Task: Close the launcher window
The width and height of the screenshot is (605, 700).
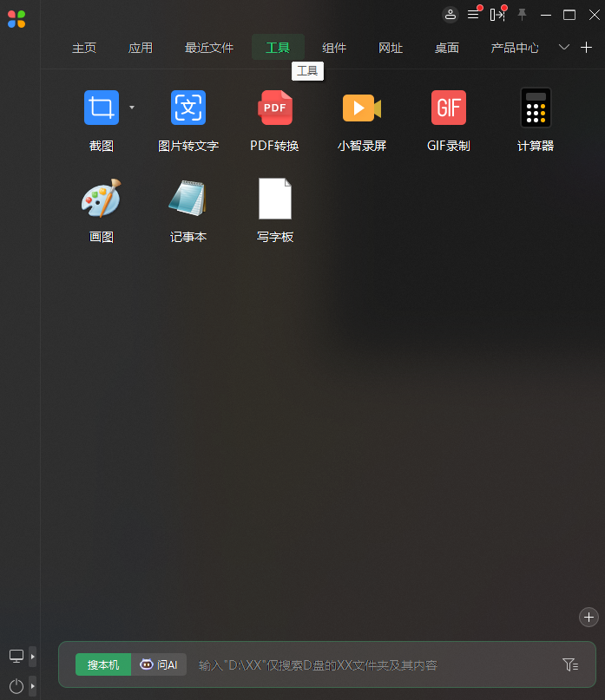Action: click(595, 15)
